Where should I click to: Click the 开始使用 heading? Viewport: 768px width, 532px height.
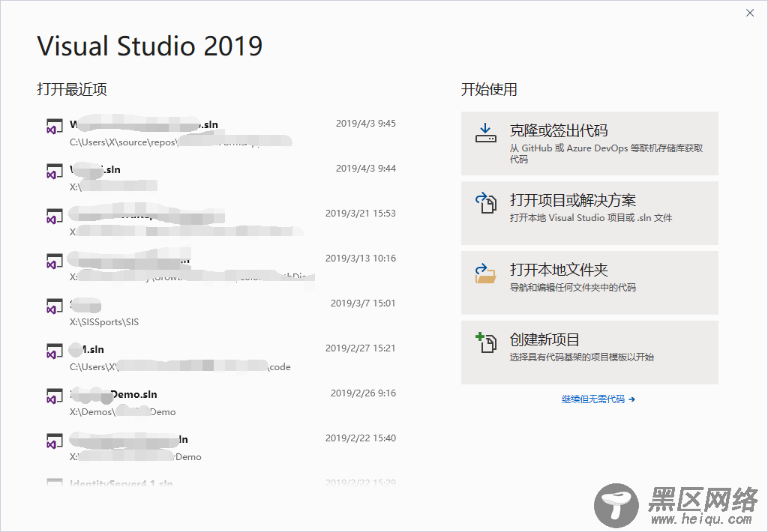pos(489,89)
